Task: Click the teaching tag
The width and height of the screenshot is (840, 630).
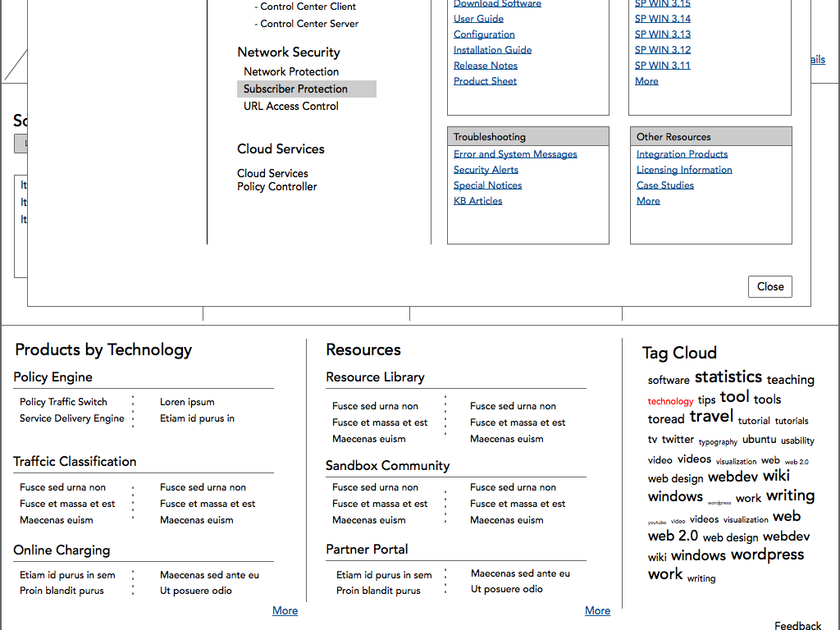Action: (790, 380)
